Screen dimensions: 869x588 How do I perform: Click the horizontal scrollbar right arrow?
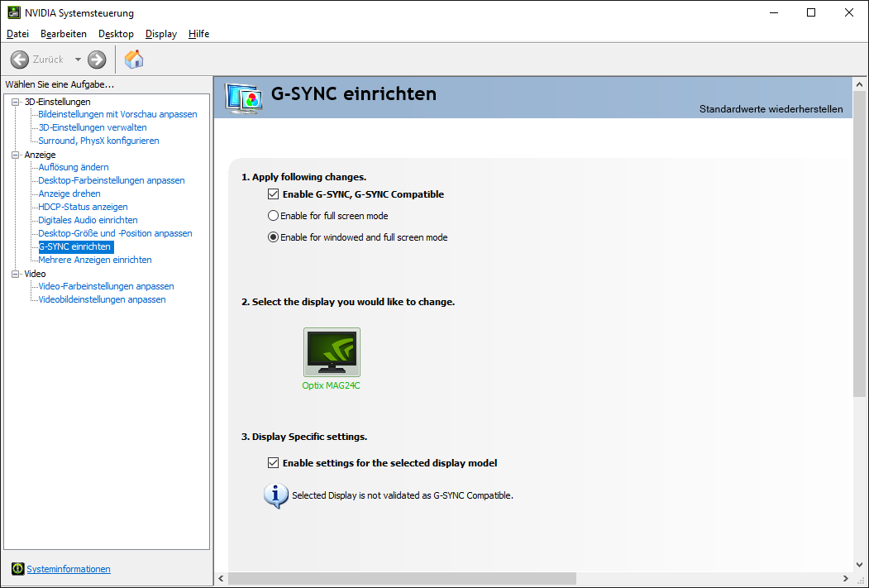pyautogui.click(x=847, y=579)
